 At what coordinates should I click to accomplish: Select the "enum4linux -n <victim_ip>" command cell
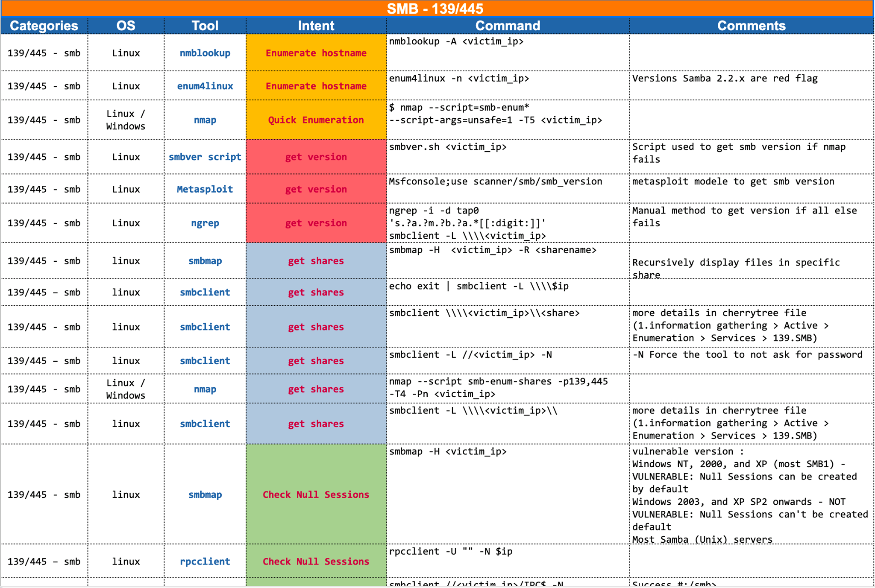tap(508, 86)
